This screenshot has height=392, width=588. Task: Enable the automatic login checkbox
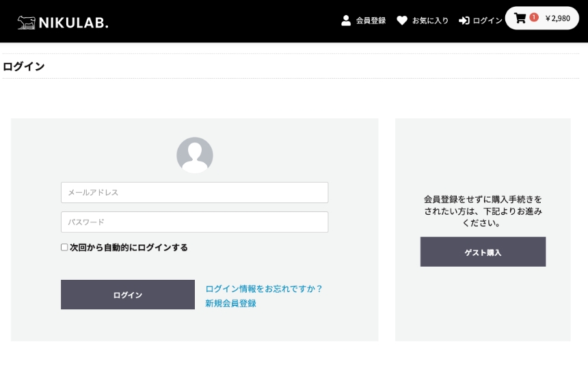click(64, 248)
